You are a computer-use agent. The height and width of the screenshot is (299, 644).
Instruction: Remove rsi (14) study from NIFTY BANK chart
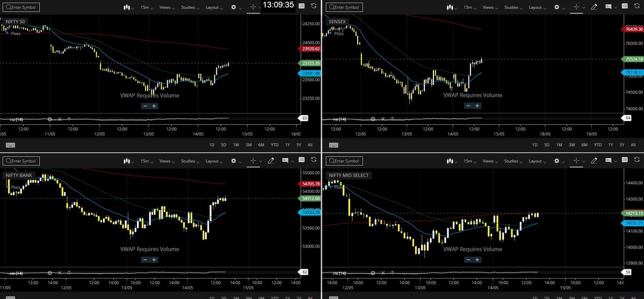60,273
